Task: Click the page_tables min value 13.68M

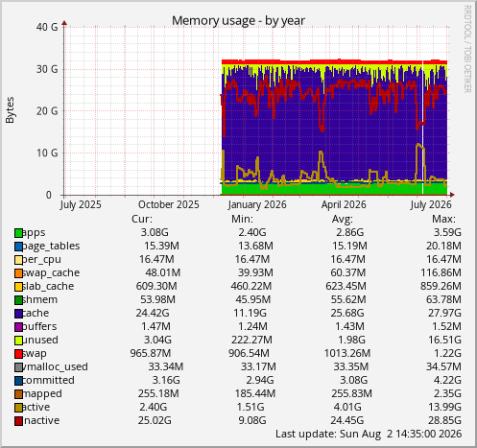Action: (255, 246)
